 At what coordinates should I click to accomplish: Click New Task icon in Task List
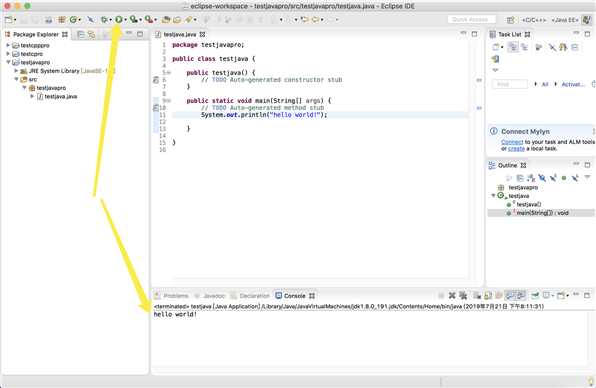pyautogui.click(x=496, y=47)
